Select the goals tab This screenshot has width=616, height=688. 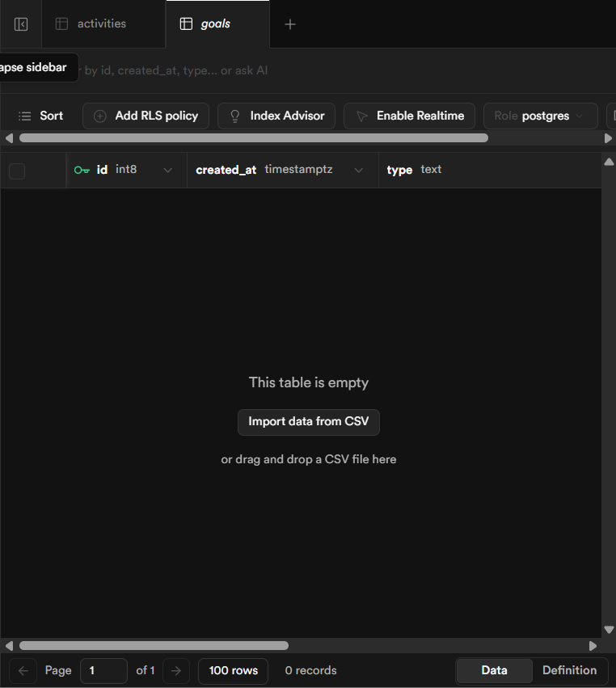point(215,24)
